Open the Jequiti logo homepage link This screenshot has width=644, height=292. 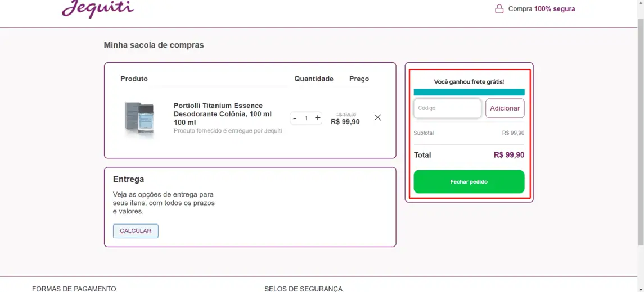click(98, 8)
